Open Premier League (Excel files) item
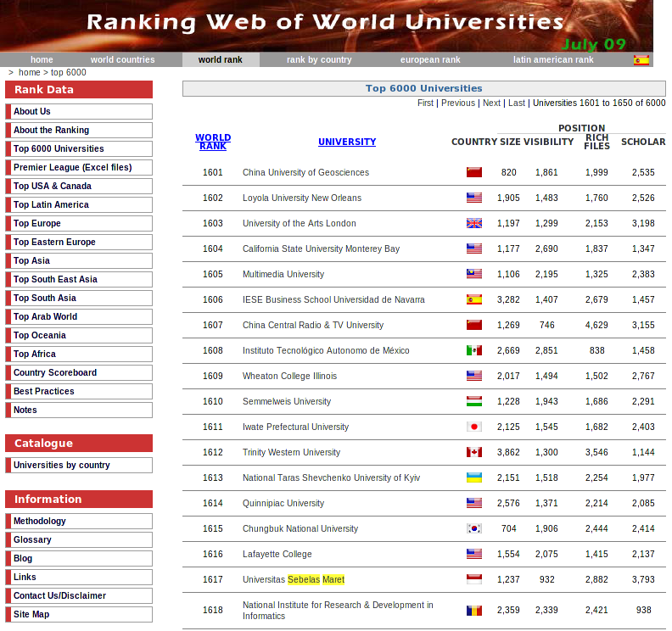This screenshot has height=631, width=672. 79,167
